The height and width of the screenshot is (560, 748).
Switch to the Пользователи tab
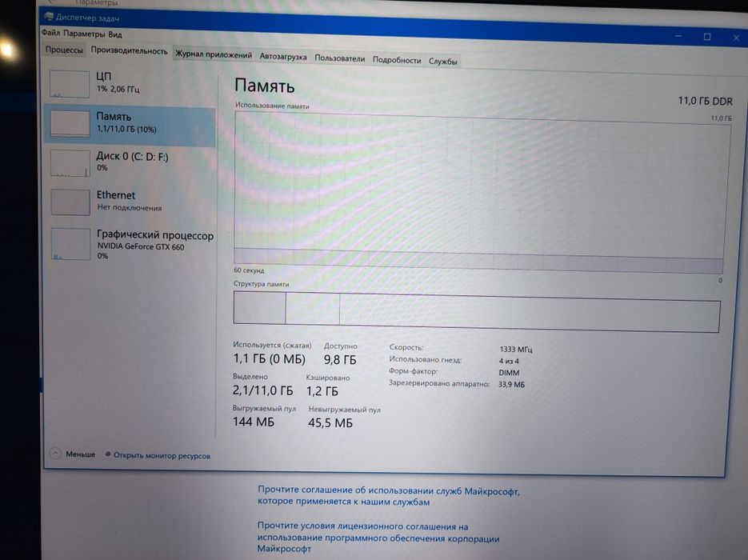pos(339,58)
